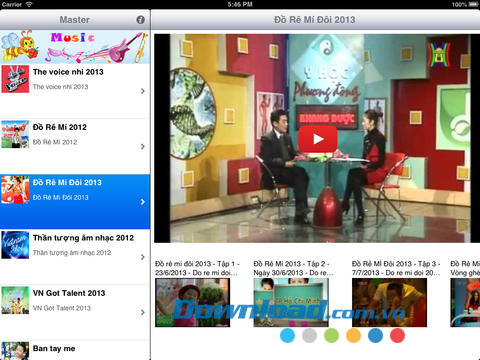Select the Đồ Rê Mí 2012 title
The image size is (480, 360).
(x=60, y=127)
